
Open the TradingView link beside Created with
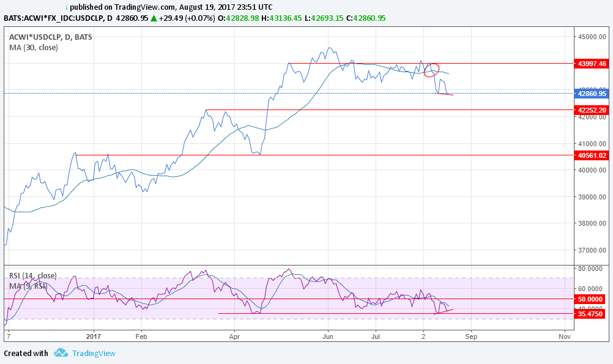tap(94, 353)
